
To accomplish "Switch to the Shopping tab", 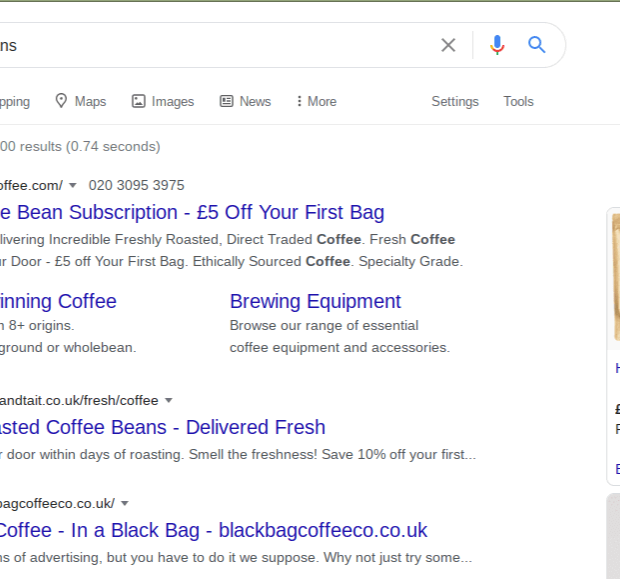I will coord(14,101).
